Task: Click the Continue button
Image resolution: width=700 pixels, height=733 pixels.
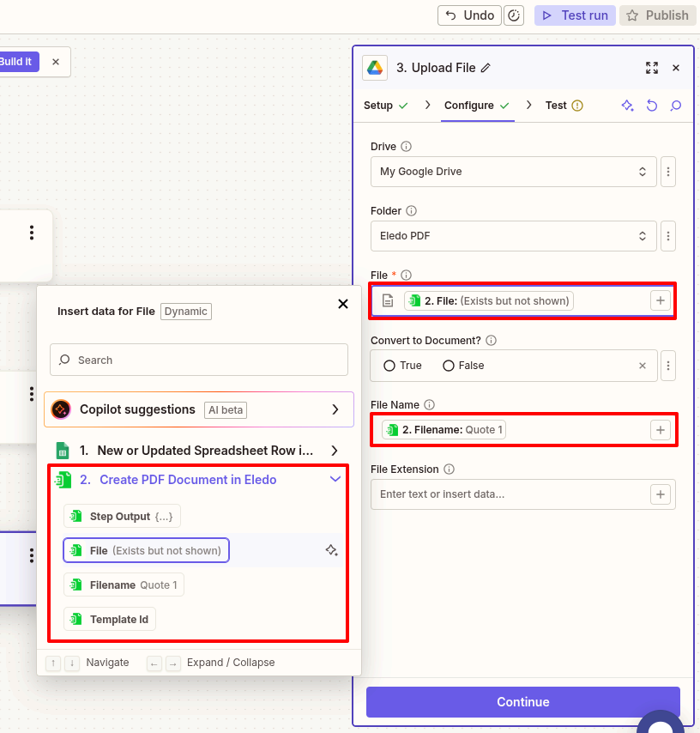Action: [x=522, y=701]
